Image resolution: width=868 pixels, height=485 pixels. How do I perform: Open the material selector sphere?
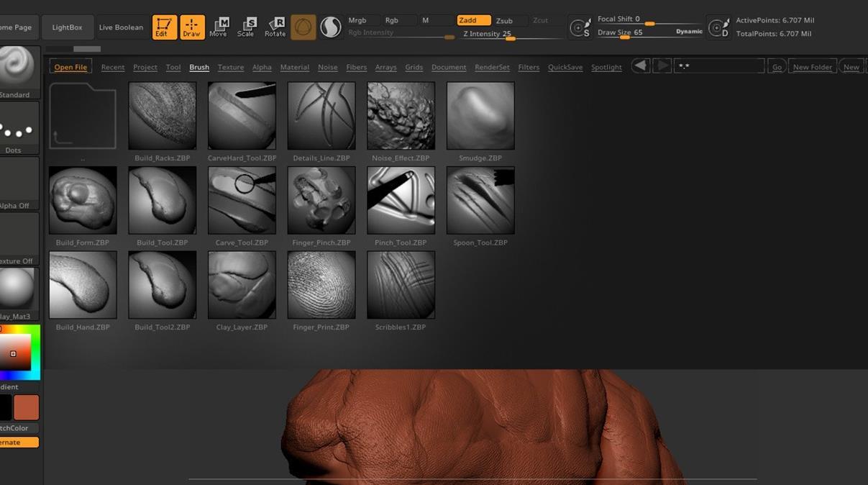[17, 289]
